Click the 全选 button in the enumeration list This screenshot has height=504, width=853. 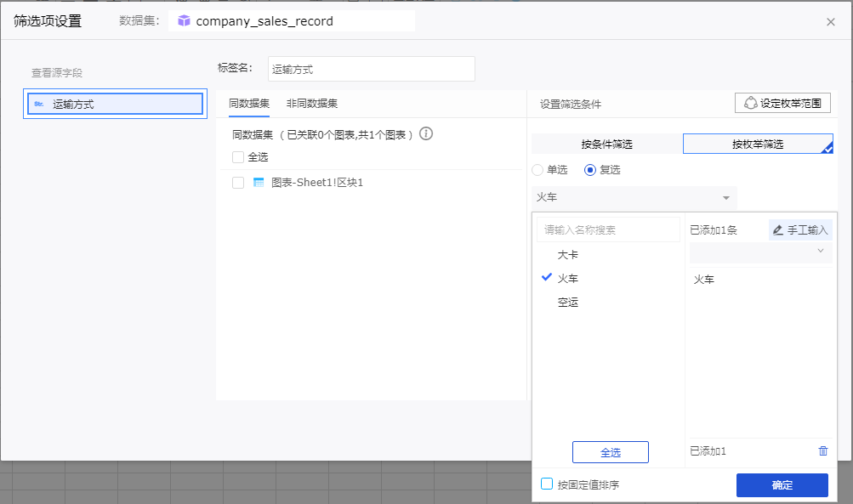611,452
